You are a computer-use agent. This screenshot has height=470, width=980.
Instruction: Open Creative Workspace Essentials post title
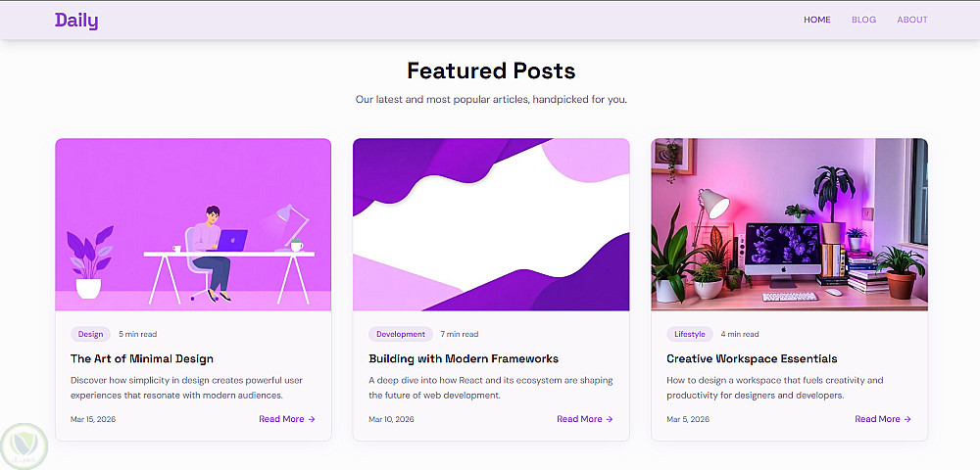(x=752, y=358)
